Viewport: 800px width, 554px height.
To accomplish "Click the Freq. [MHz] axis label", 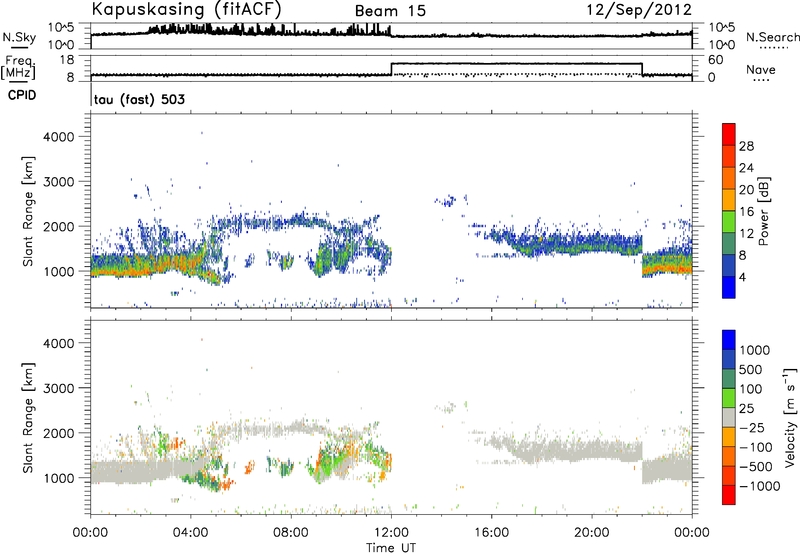I will (19, 67).
